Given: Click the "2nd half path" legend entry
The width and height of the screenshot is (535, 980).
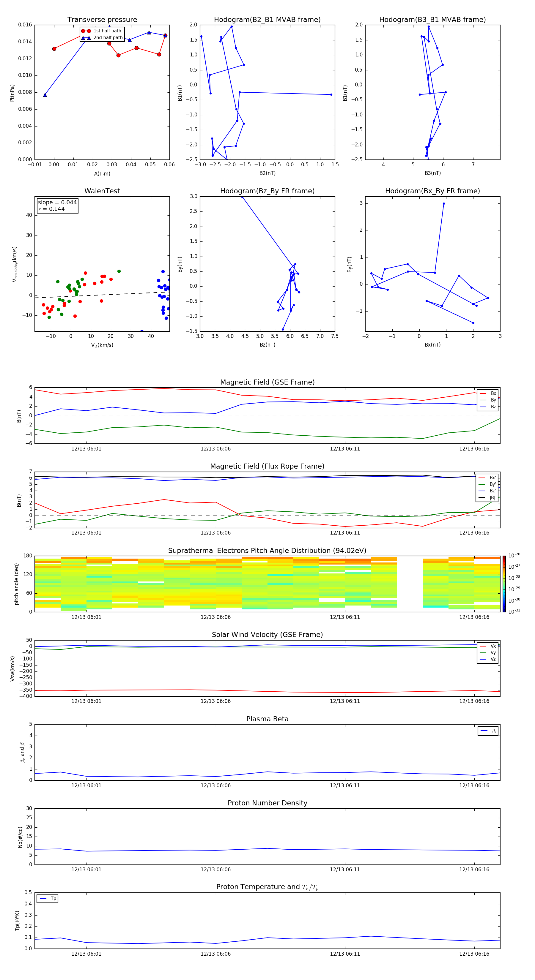Looking at the screenshot, I should point(102,38).
